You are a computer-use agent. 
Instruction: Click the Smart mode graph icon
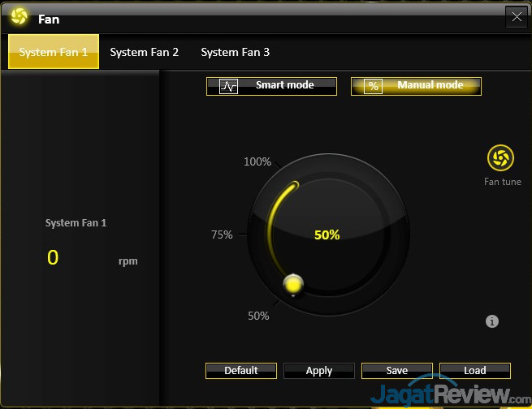tap(229, 86)
